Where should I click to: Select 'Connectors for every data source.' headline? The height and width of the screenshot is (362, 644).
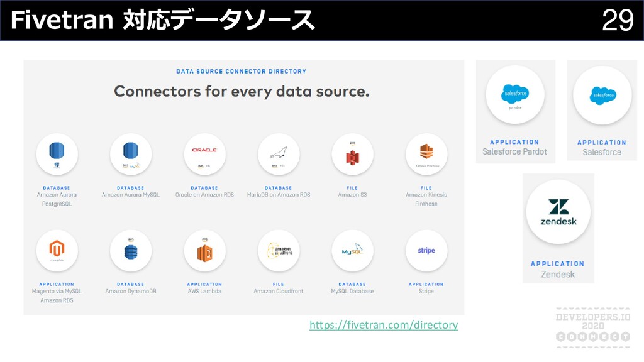(x=241, y=91)
